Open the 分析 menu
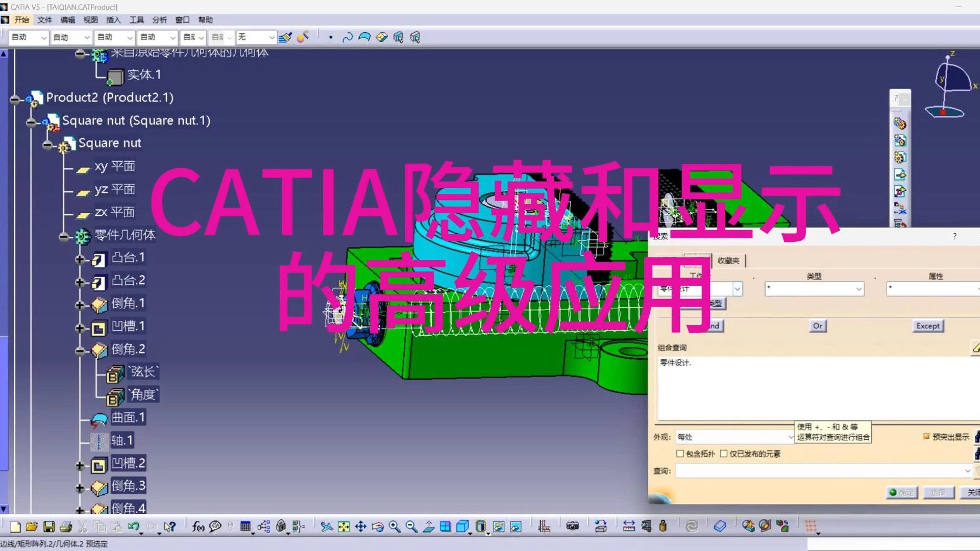The image size is (980, 551). click(160, 20)
